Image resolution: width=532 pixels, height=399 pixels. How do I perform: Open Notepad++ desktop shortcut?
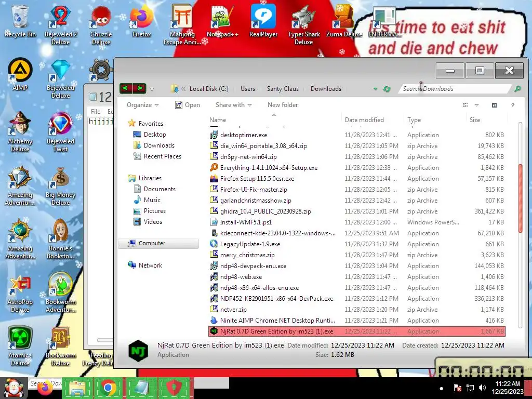[222, 21]
